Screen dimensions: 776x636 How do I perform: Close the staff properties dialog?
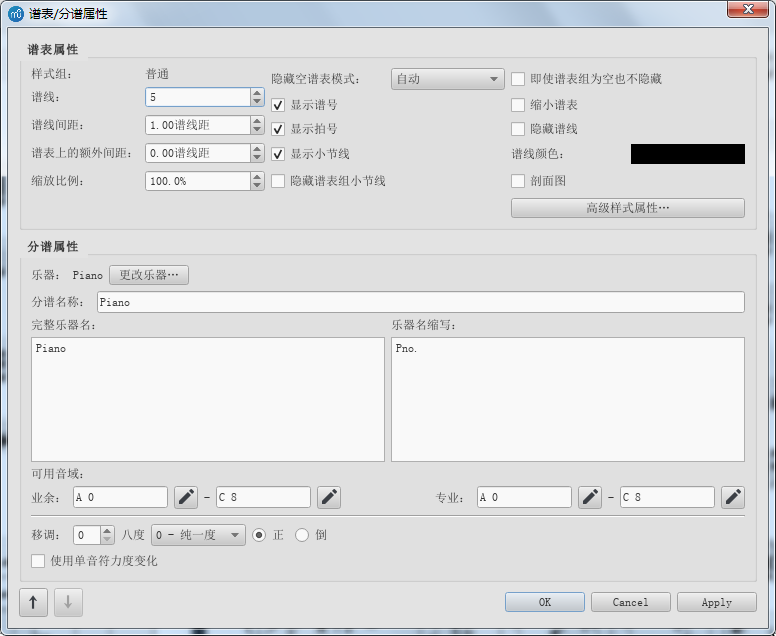(x=741, y=9)
